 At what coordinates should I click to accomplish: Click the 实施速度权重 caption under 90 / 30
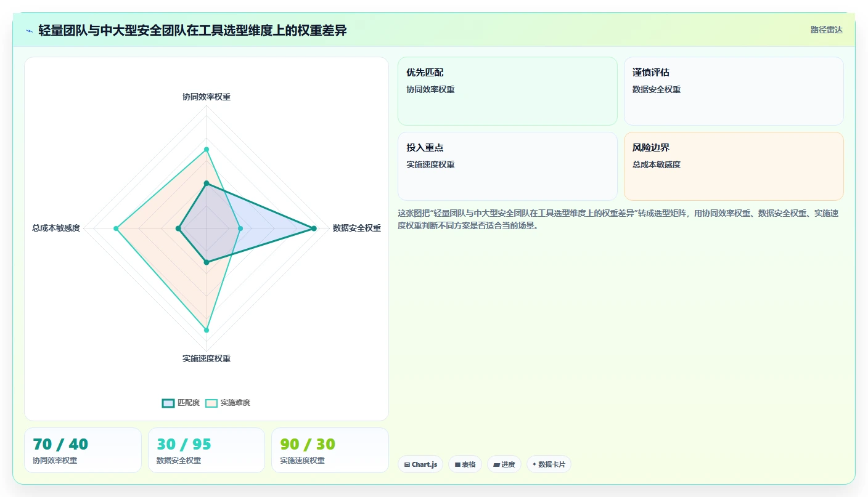click(x=302, y=460)
